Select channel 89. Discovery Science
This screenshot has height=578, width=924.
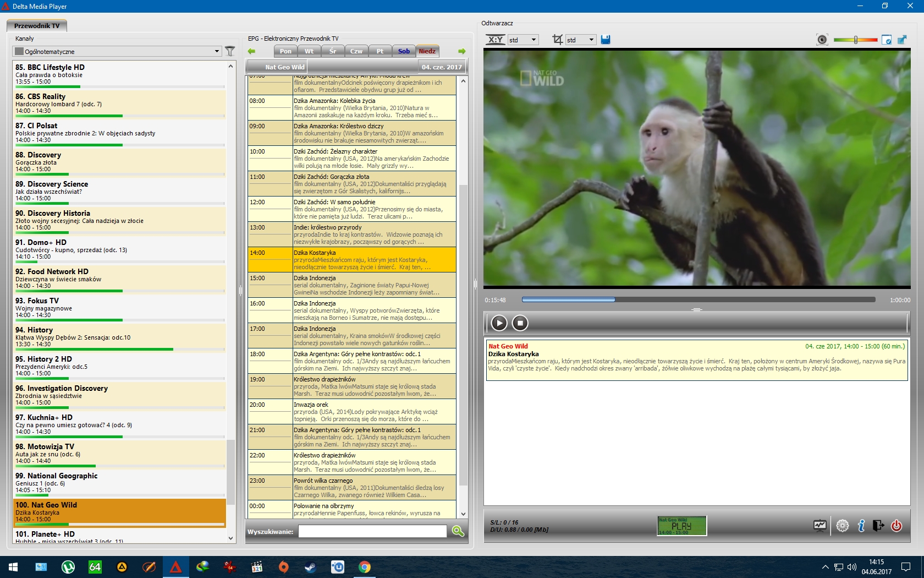click(119, 191)
